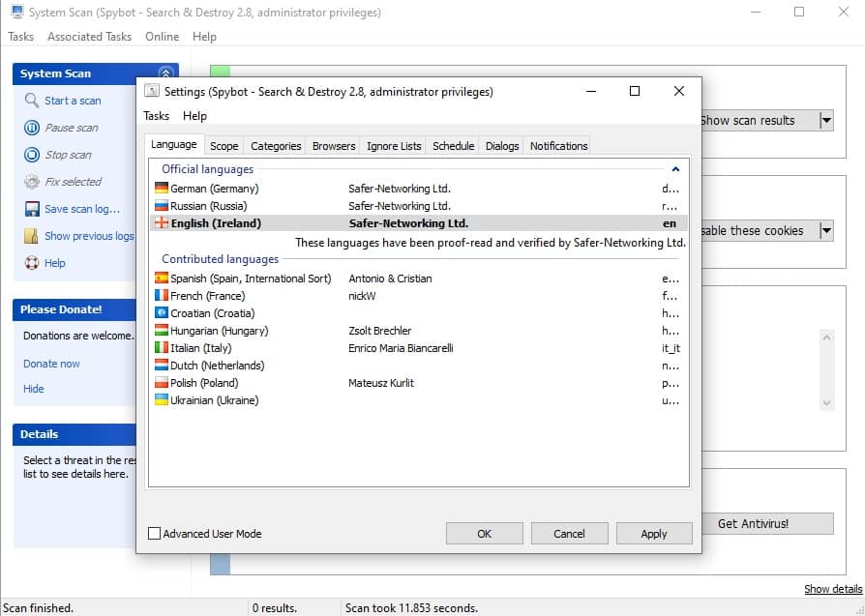Open the Associated Tasks menu

[x=89, y=37]
